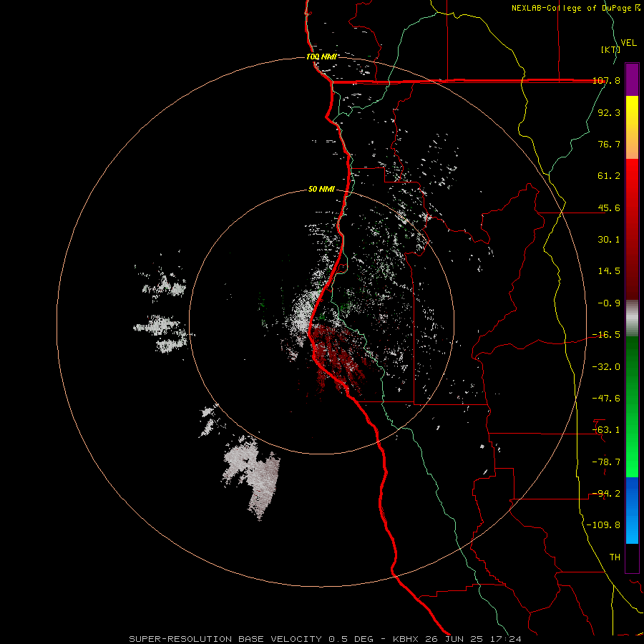Screen dimensions: 644x644
Task: Click the -109.8 legend value
Action: click(x=604, y=525)
